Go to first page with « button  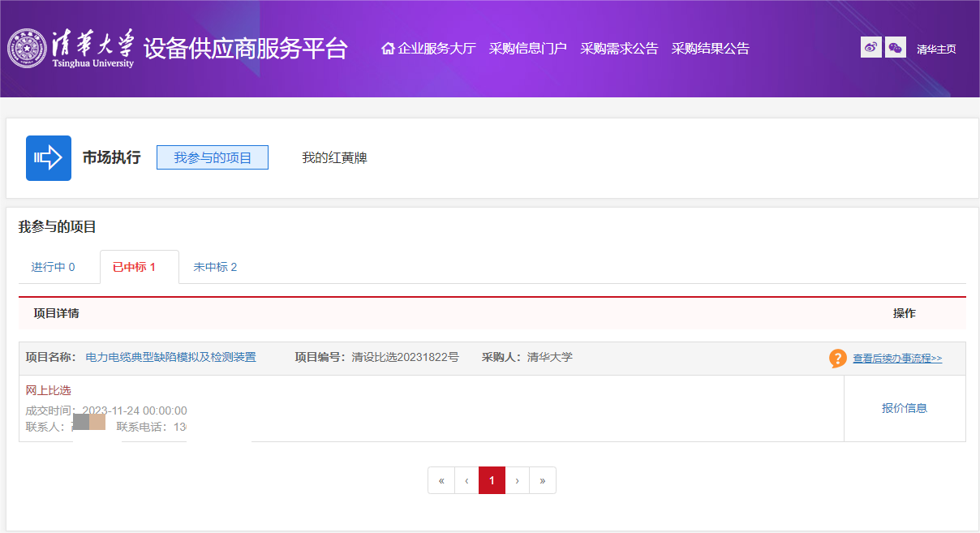(441, 480)
